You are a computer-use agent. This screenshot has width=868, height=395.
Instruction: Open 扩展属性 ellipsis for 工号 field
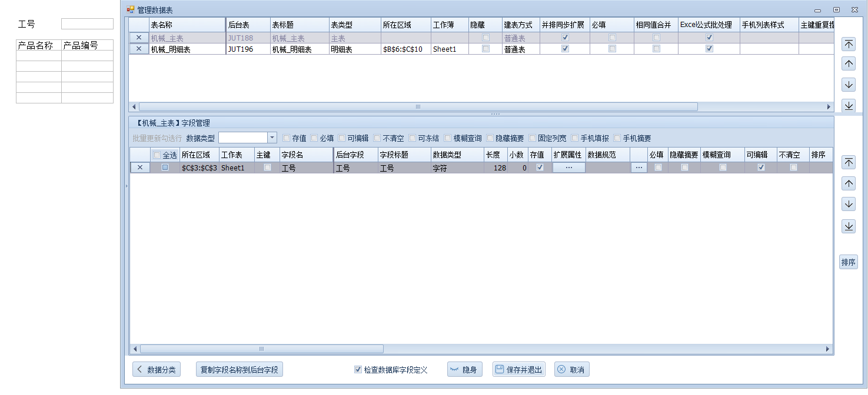[x=568, y=168]
